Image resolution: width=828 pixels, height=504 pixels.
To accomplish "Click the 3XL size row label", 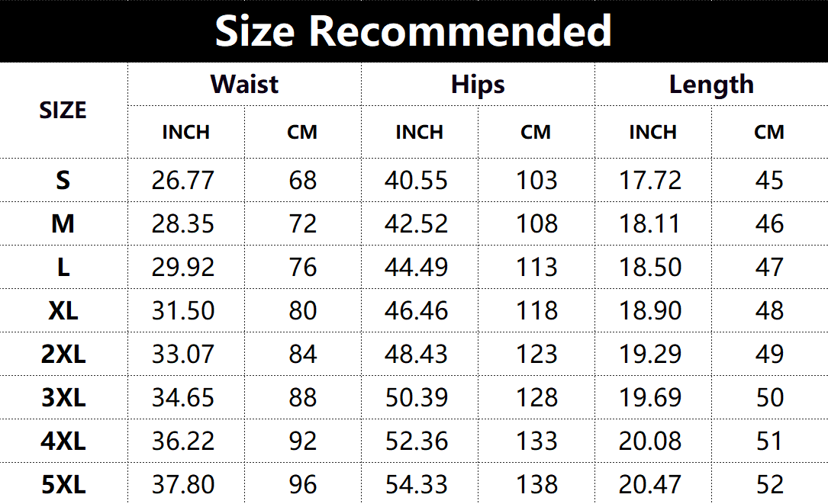I will tap(63, 397).
